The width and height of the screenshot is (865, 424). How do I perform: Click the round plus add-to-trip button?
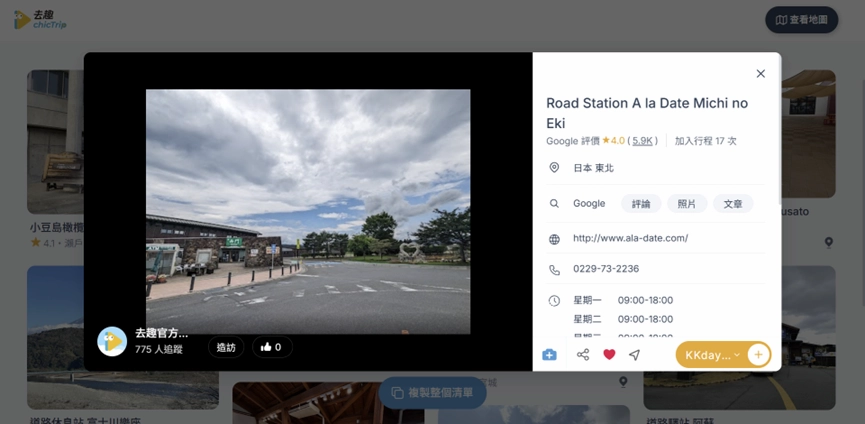click(758, 355)
